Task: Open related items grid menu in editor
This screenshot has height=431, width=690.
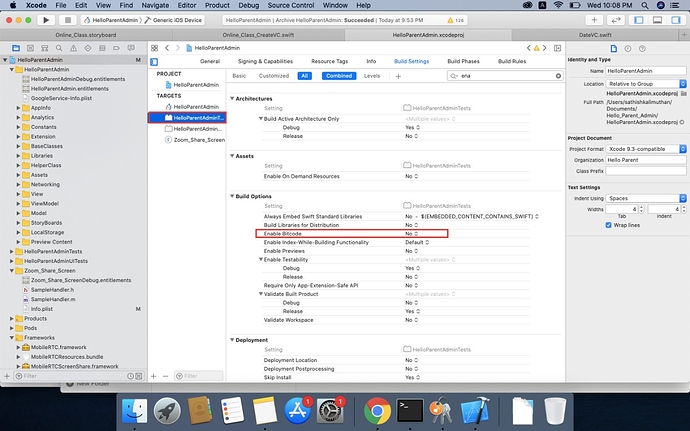Action: (154, 48)
